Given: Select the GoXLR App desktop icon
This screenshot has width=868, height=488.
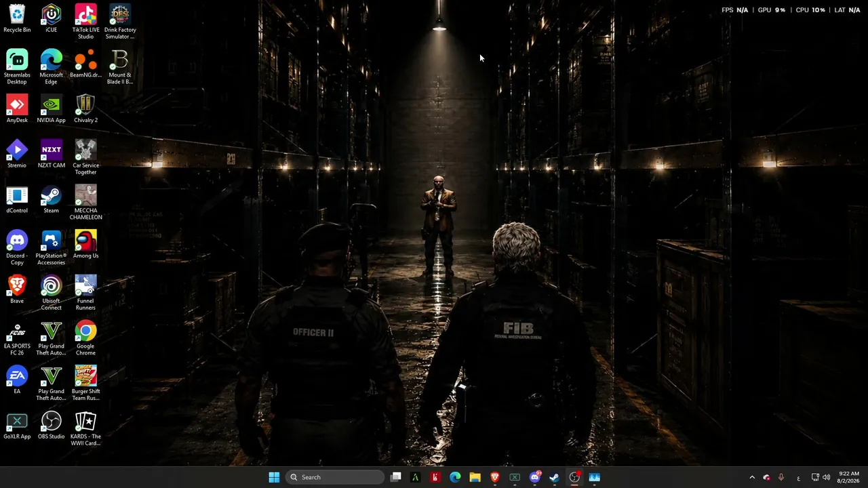Looking at the screenshot, I should tap(17, 426).
